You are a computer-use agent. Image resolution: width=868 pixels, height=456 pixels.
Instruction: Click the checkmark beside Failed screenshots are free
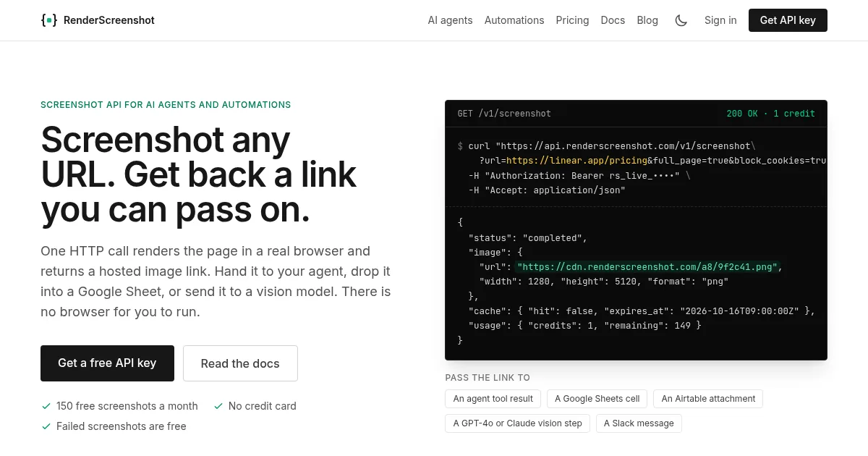[x=46, y=426]
